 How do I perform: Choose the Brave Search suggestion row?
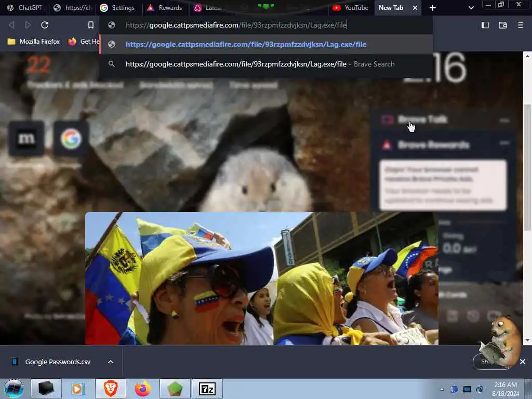[x=266, y=64]
